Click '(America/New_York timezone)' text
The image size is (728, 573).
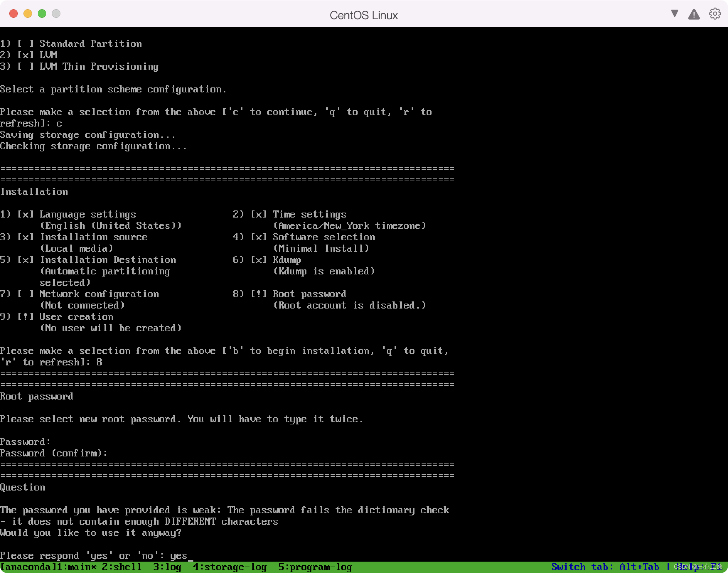click(349, 226)
